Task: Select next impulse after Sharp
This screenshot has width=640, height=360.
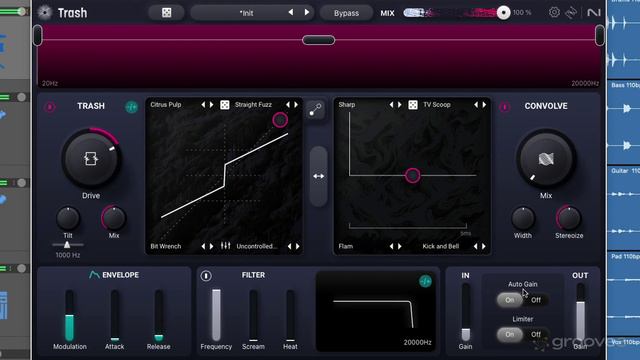Action: point(400,104)
